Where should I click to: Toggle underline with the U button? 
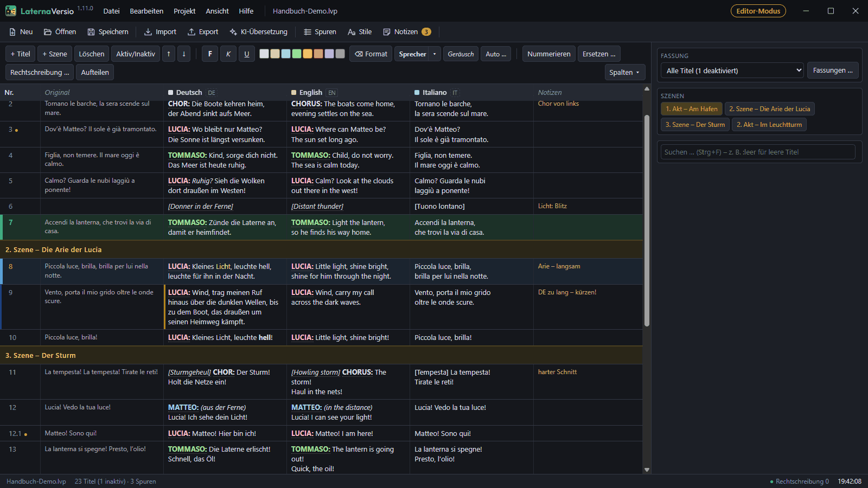(x=247, y=54)
